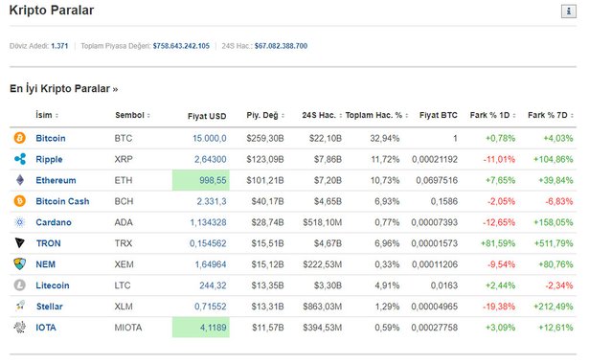This screenshot has height=364, width=589.
Task: Sort by Fark % 7D column
Action: pyautogui.click(x=551, y=115)
